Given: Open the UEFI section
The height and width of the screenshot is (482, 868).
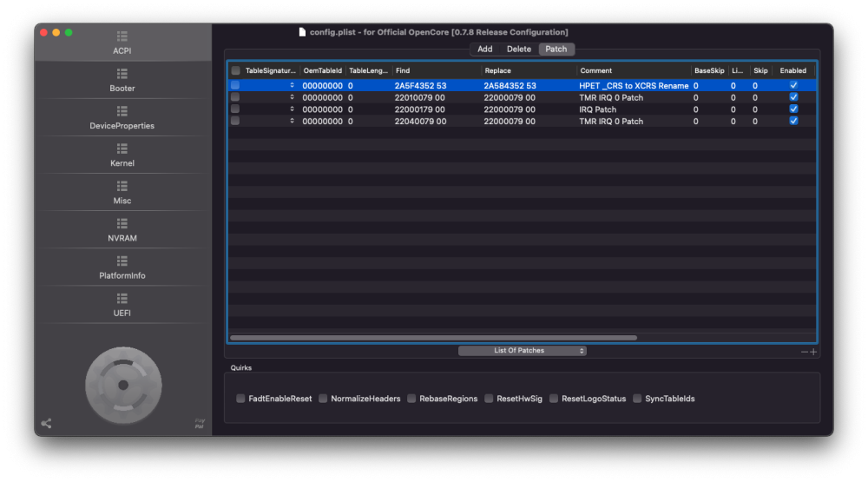Looking at the screenshot, I should tap(122, 306).
